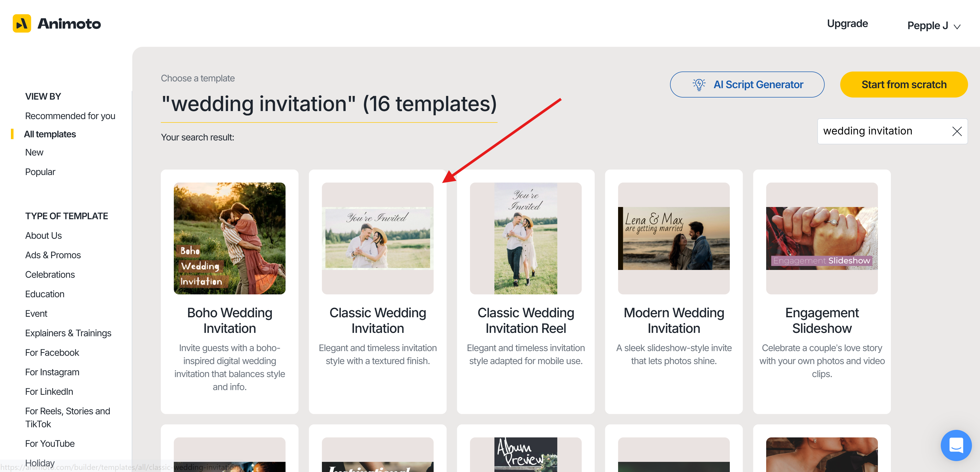Click the lightbulb icon on AI Script Generator
This screenshot has width=980, height=472.
[699, 84]
